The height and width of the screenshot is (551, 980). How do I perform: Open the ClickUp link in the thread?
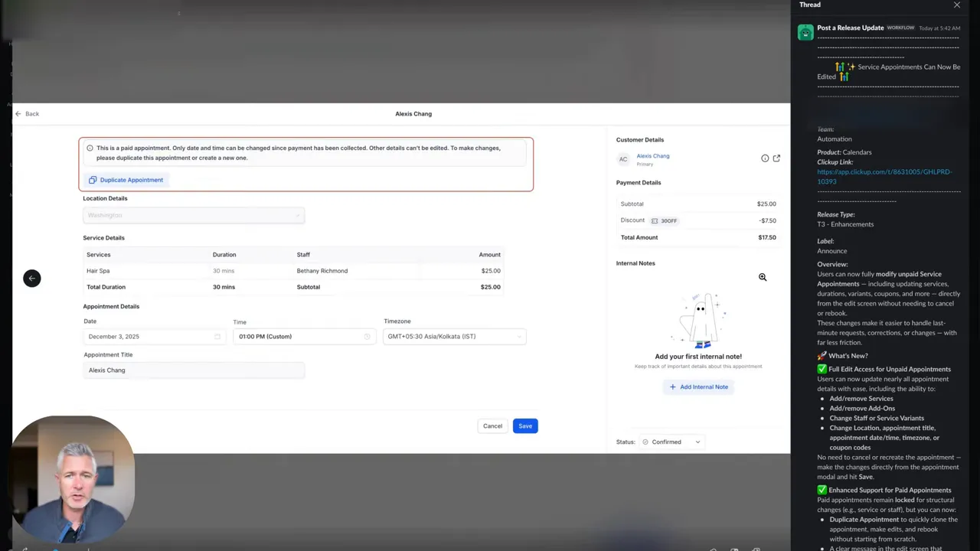(x=884, y=177)
